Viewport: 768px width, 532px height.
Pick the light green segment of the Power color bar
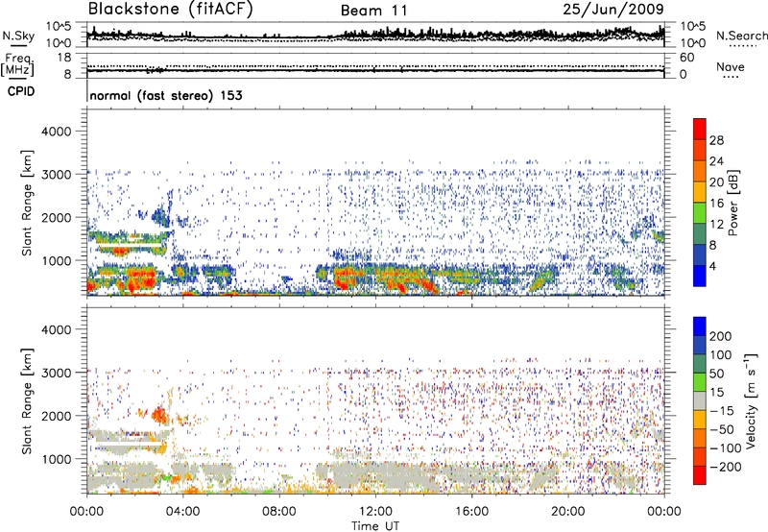pyautogui.click(x=700, y=212)
